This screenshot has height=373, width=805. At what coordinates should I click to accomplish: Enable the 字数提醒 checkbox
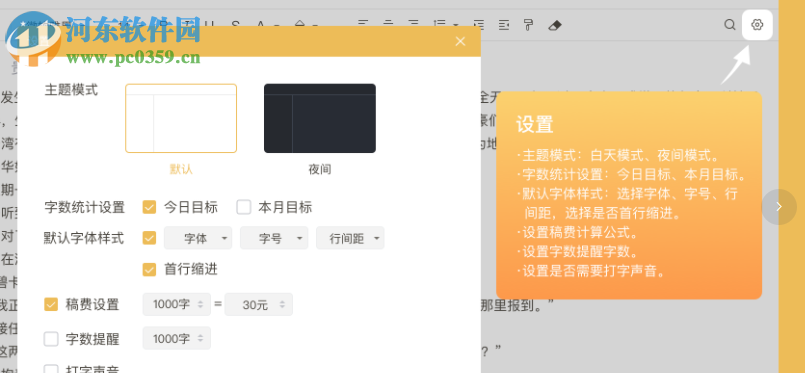(x=51, y=339)
